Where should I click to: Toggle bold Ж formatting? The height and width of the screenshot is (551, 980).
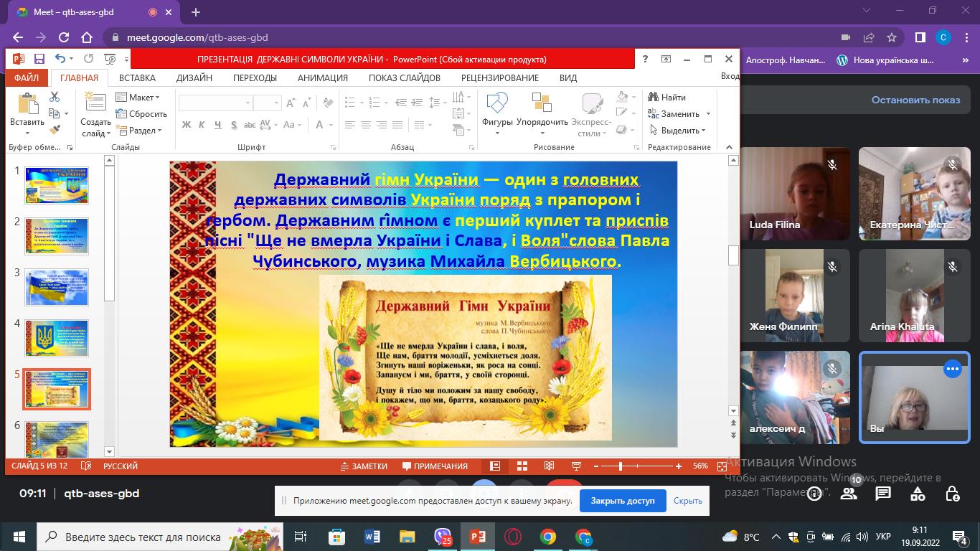pos(187,125)
